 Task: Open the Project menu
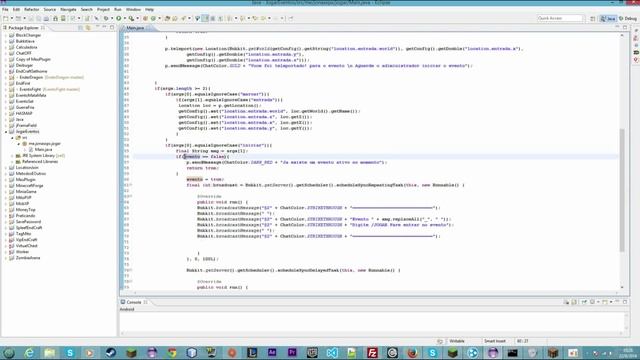click(103, 9)
